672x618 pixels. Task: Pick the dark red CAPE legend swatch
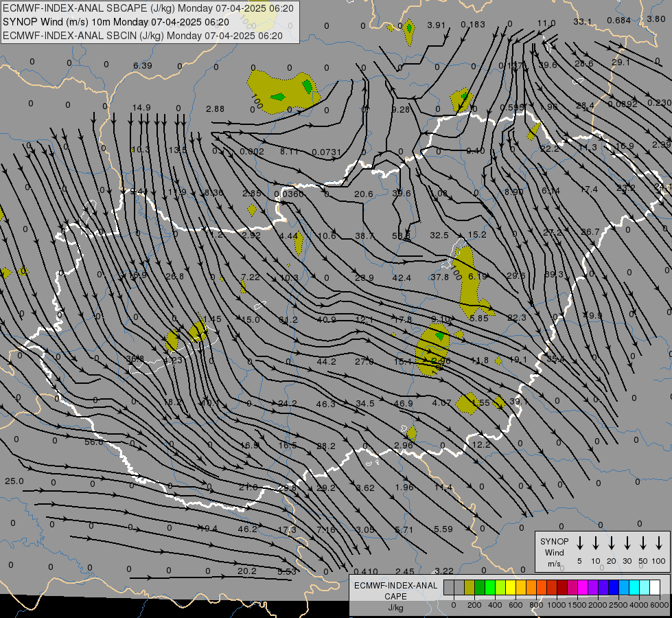[562, 587]
